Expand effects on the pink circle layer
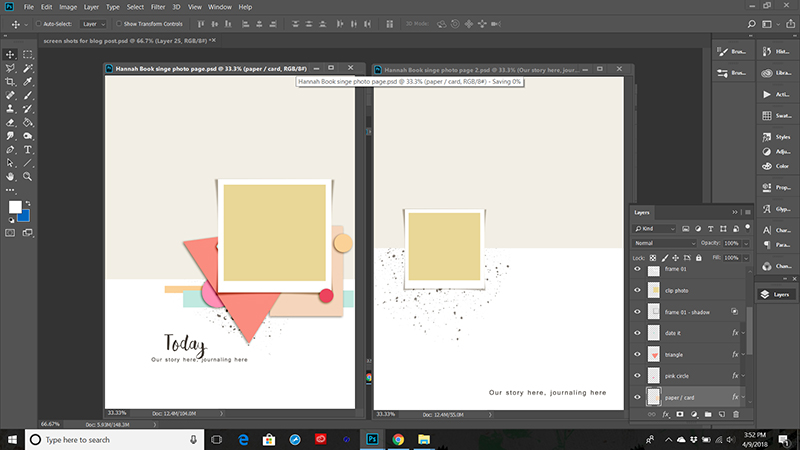The height and width of the screenshot is (450, 800). 743,376
